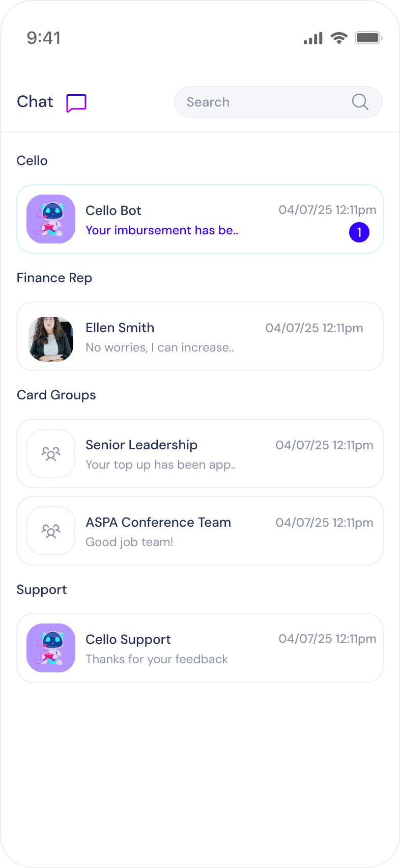Click the Cello Bot robot avatar
The height and width of the screenshot is (868, 400).
(51, 219)
